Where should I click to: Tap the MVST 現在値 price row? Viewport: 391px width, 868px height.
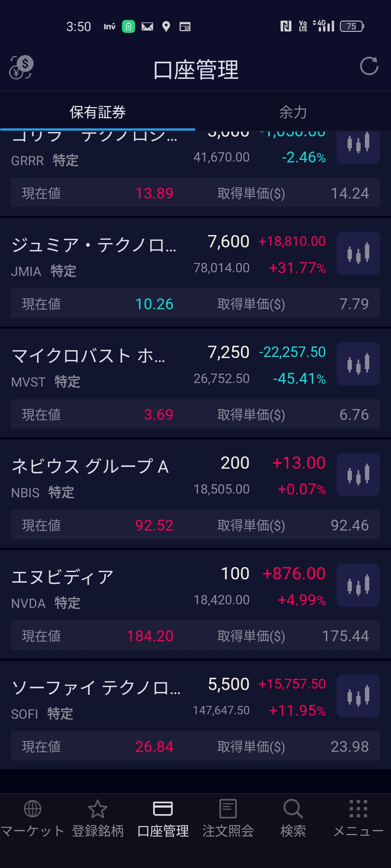click(x=98, y=414)
